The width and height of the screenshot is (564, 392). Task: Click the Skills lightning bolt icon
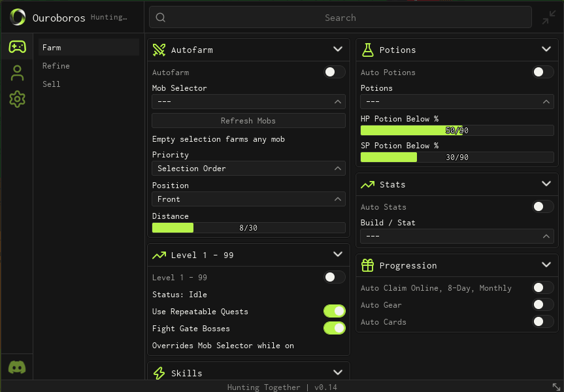pyautogui.click(x=159, y=373)
